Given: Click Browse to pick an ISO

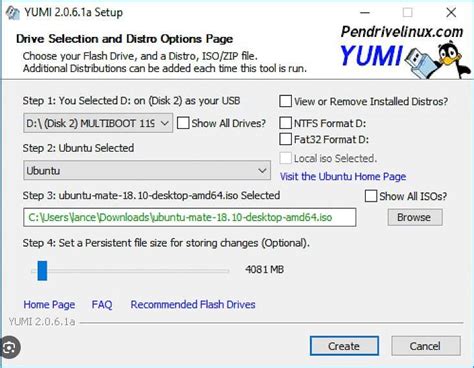Looking at the screenshot, I should pos(415,217).
